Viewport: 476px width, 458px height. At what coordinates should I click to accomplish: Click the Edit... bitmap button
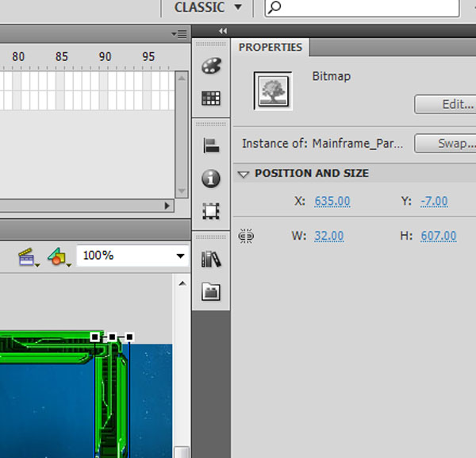coord(445,105)
